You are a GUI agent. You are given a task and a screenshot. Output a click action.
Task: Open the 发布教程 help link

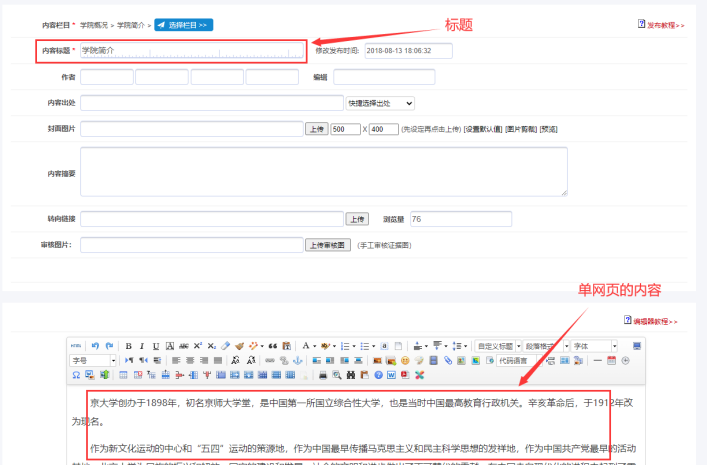coord(660,24)
